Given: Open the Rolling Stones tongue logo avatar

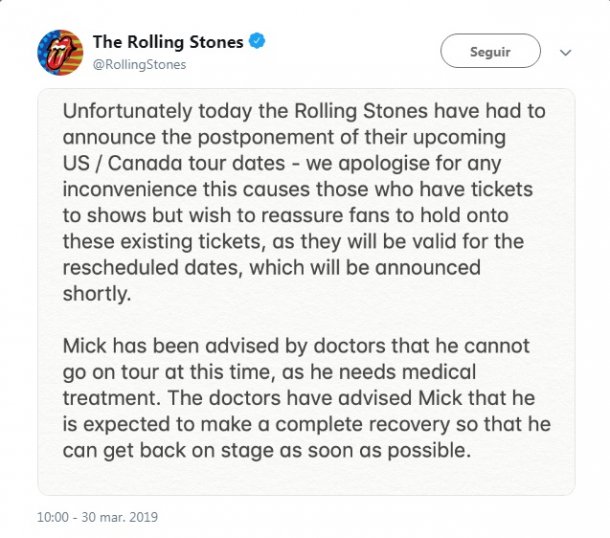Looking at the screenshot, I should [59, 52].
